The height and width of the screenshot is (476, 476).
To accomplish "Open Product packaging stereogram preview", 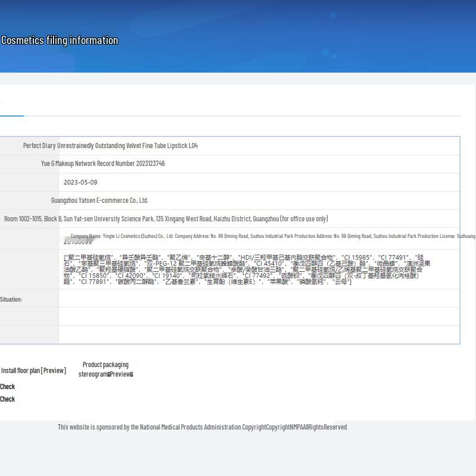I will pyautogui.click(x=105, y=374).
